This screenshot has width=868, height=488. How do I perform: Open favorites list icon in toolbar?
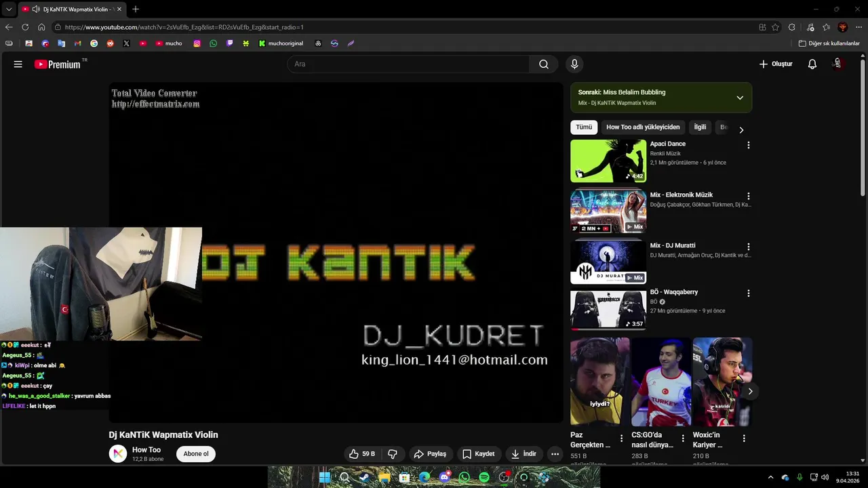tap(826, 27)
